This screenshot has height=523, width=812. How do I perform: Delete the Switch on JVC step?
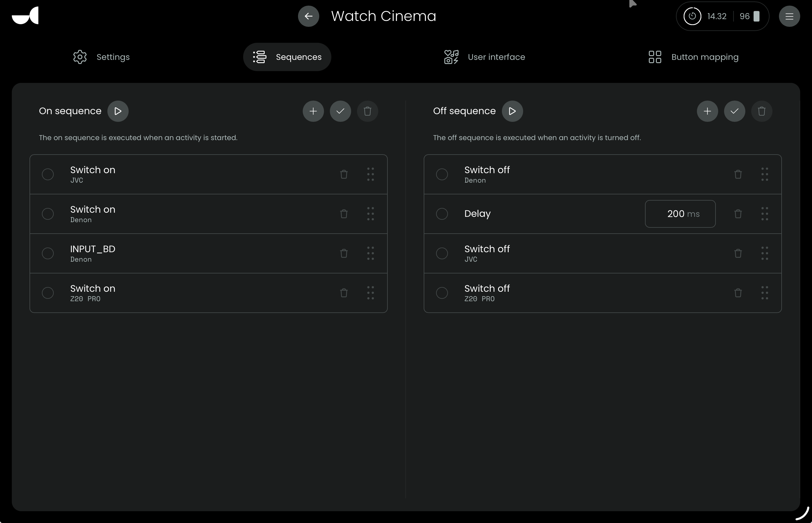pos(344,174)
